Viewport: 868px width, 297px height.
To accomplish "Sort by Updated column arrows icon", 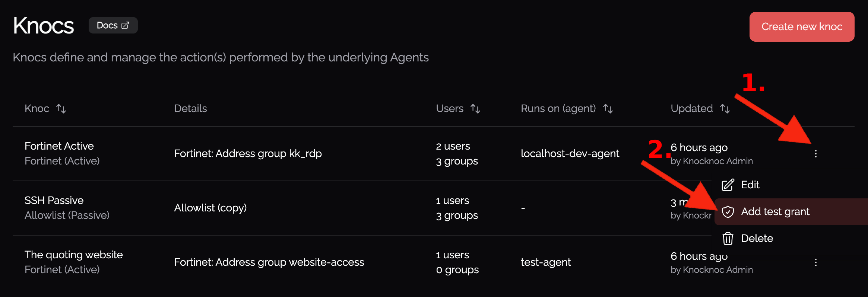I will 725,109.
